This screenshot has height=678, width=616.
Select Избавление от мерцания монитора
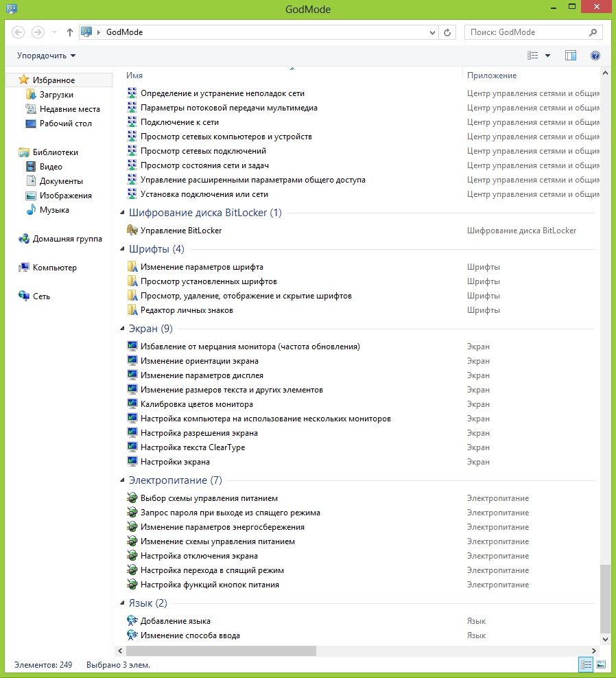click(250, 347)
